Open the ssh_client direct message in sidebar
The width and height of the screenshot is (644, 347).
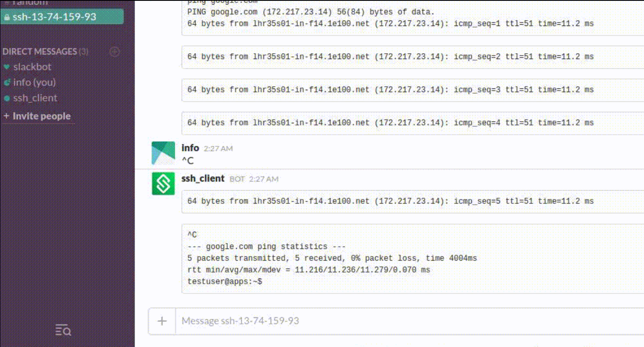(35, 98)
